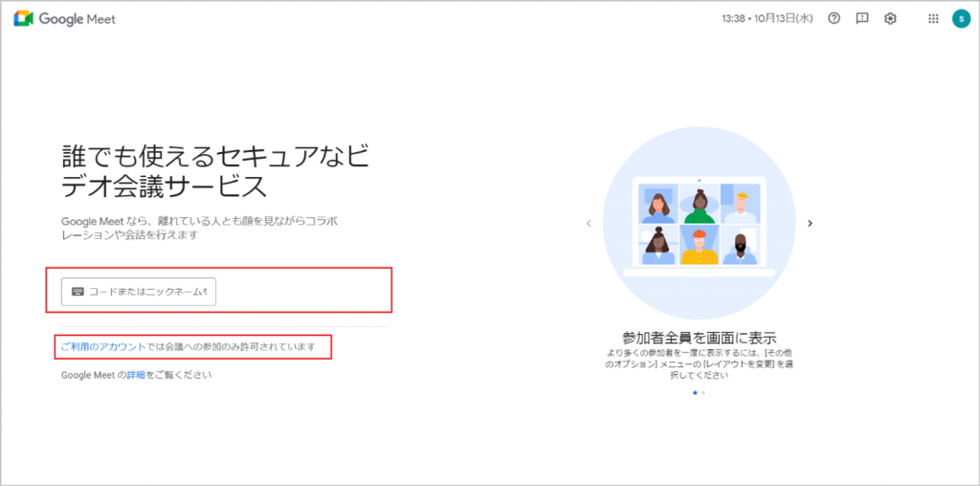Select the first carousel dot
Image resolution: width=980 pixels, height=486 pixels.
pos(695,393)
